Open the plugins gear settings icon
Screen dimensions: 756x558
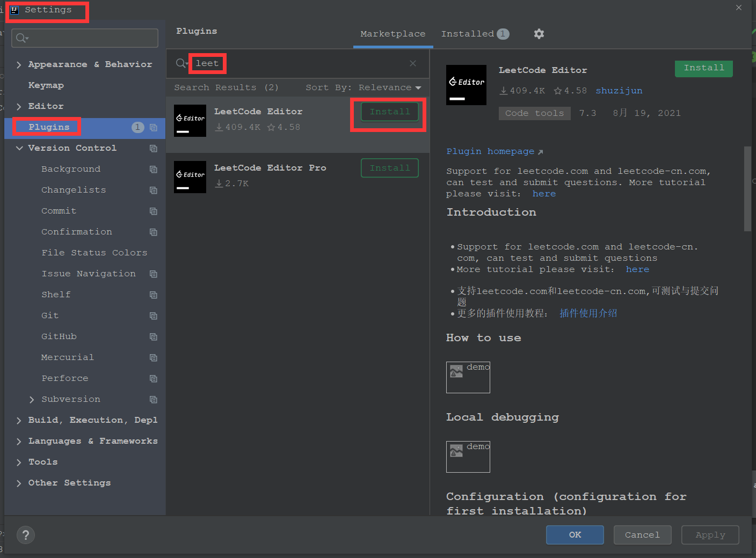click(x=539, y=34)
